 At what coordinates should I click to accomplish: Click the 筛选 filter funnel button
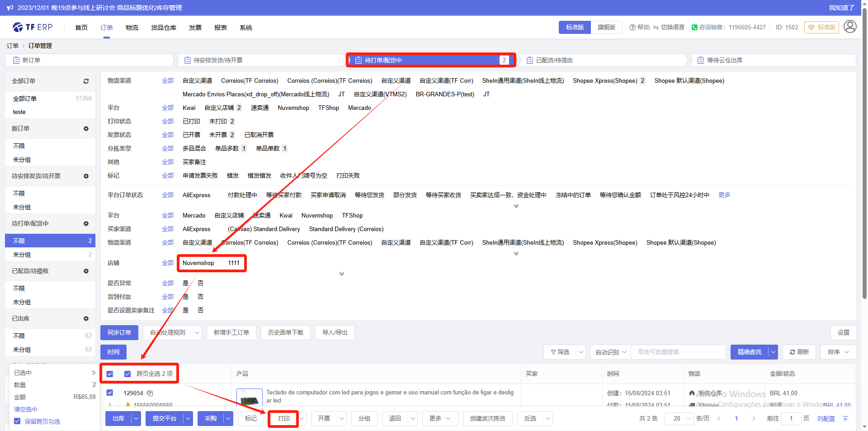[x=560, y=352]
